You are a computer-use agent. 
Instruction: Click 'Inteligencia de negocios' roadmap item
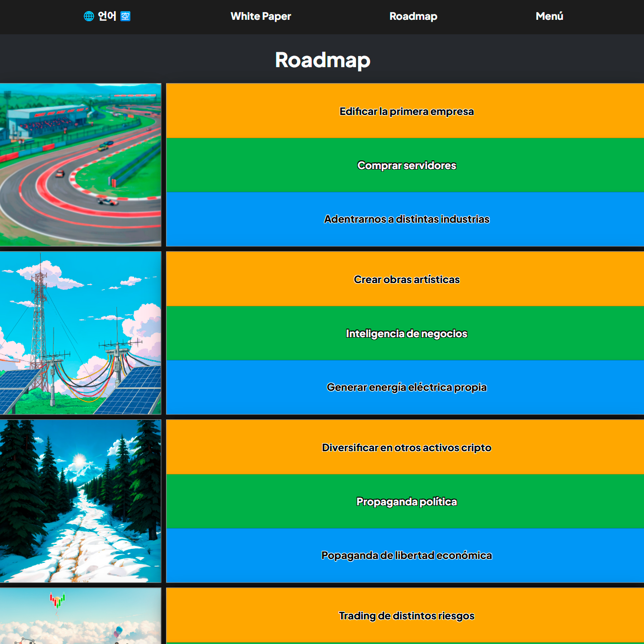406,333
